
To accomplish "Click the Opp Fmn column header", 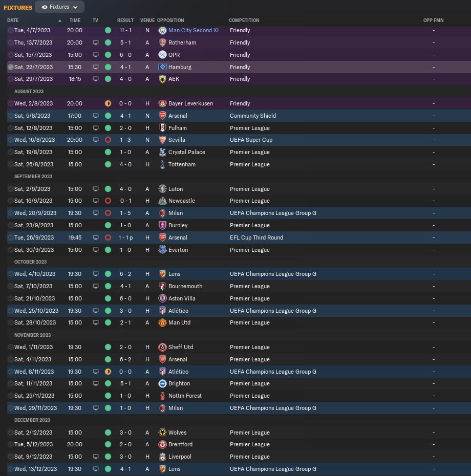I will [433, 20].
